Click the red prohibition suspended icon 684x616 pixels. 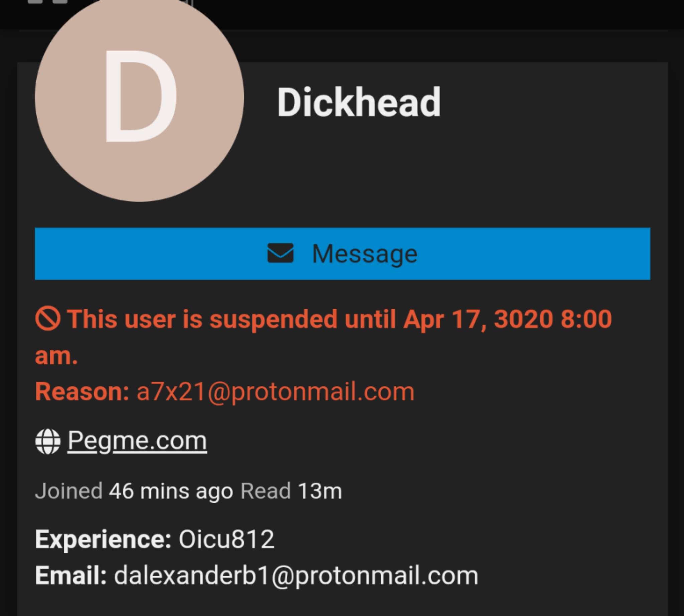pos(48,318)
